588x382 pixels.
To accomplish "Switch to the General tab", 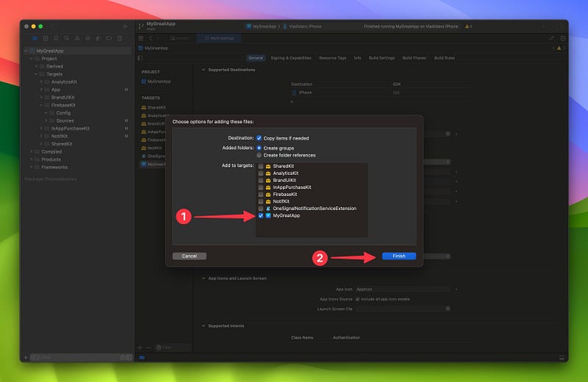I will click(x=255, y=58).
